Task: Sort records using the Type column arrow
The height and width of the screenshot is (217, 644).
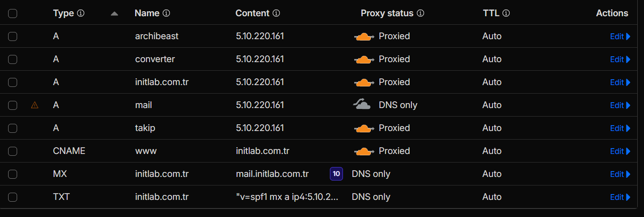Action: (x=114, y=14)
